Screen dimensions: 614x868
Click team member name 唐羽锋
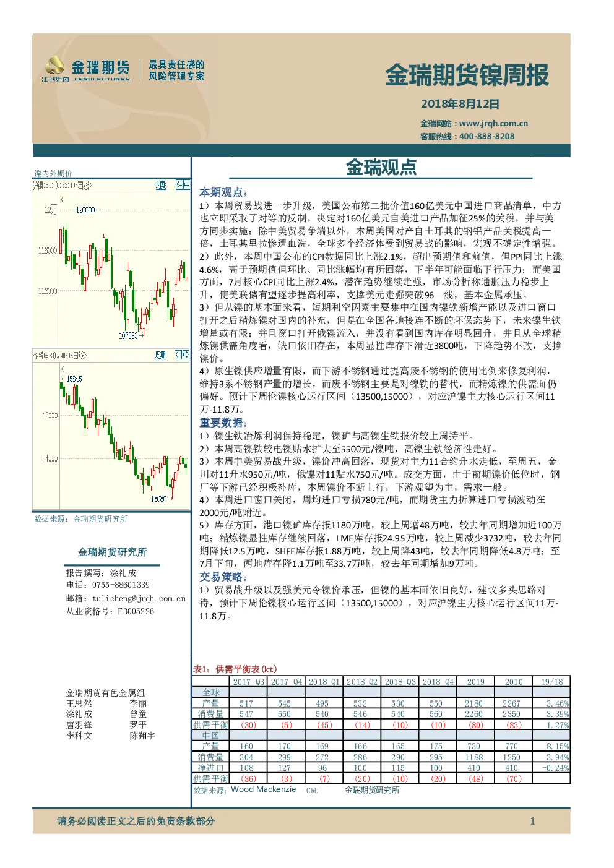[79, 725]
